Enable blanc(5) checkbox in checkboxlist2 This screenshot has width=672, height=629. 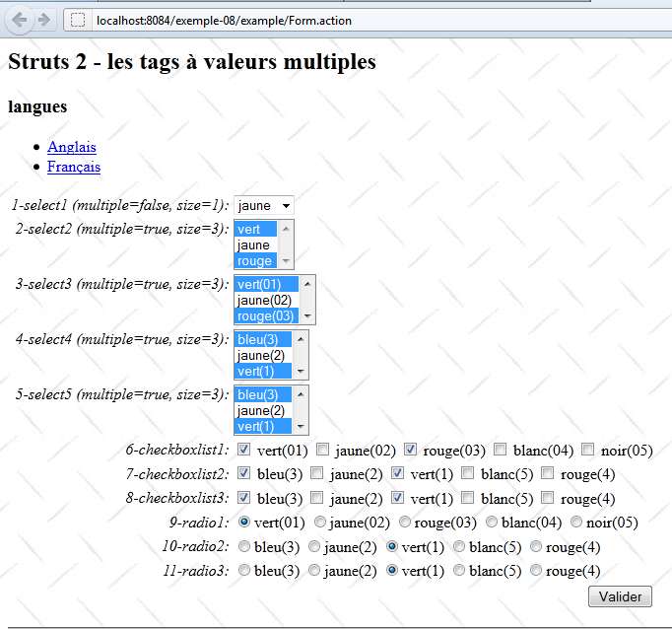pyautogui.click(x=468, y=473)
